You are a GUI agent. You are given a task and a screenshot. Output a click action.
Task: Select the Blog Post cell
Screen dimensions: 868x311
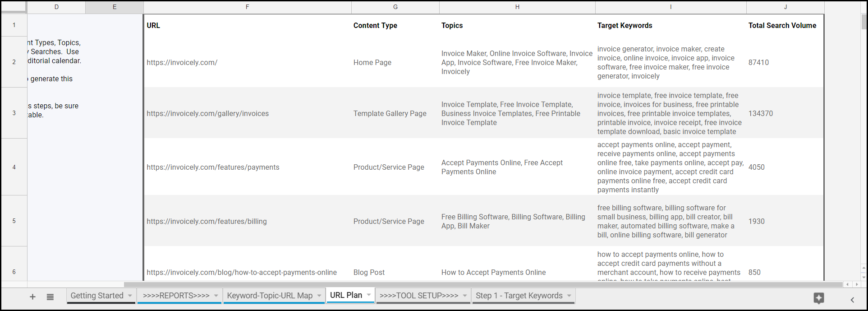click(395, 272)
